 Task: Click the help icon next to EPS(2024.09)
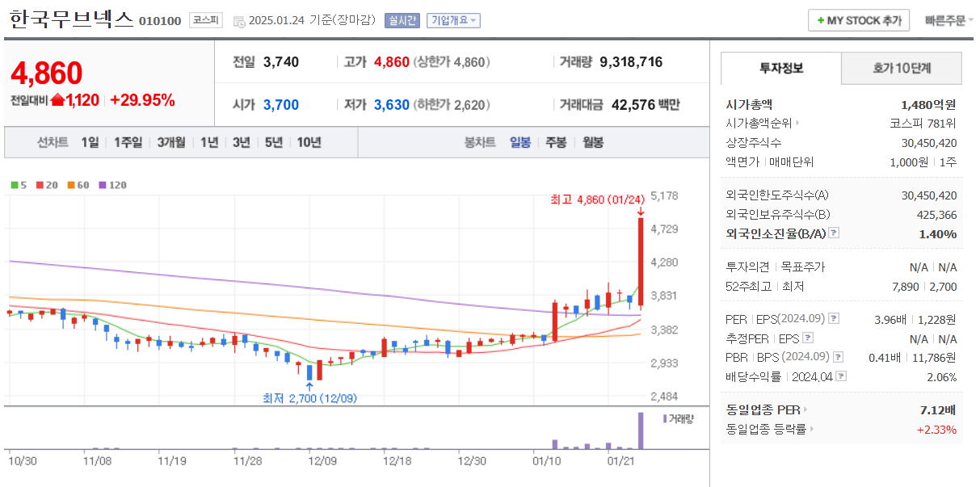pos(834,319)
